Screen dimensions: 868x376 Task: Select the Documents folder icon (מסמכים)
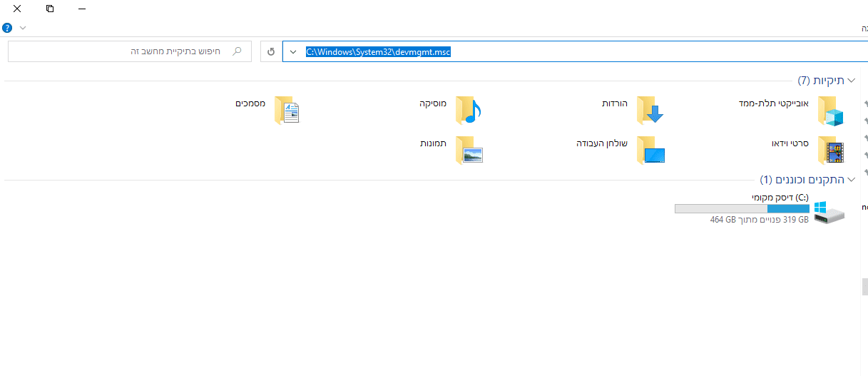[x=287, y=111]
